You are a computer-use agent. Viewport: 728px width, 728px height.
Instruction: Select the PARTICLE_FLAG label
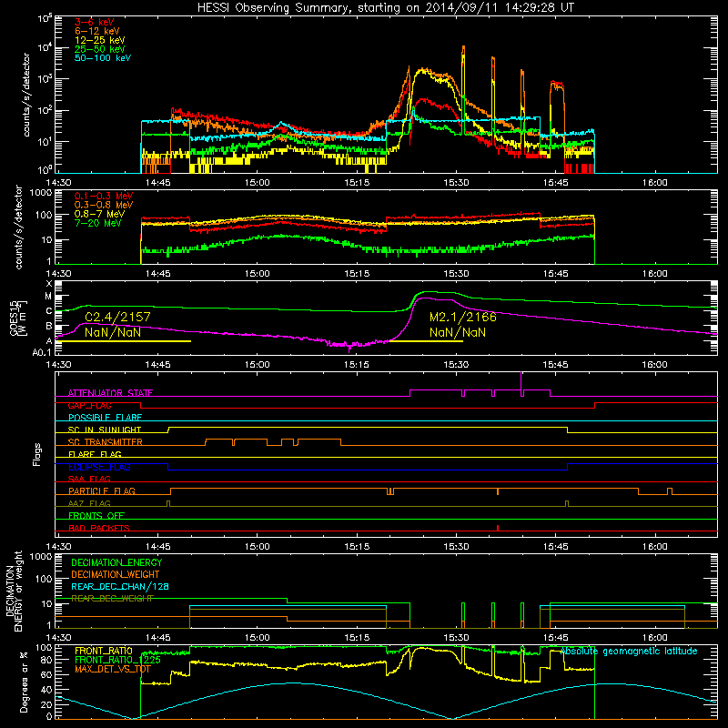tap(102, 490)
